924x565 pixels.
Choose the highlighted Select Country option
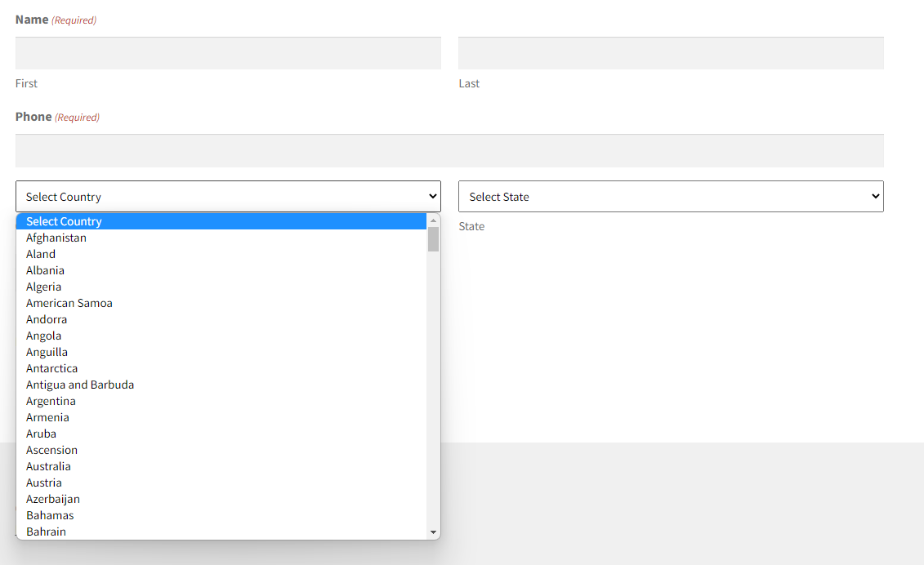221,221
